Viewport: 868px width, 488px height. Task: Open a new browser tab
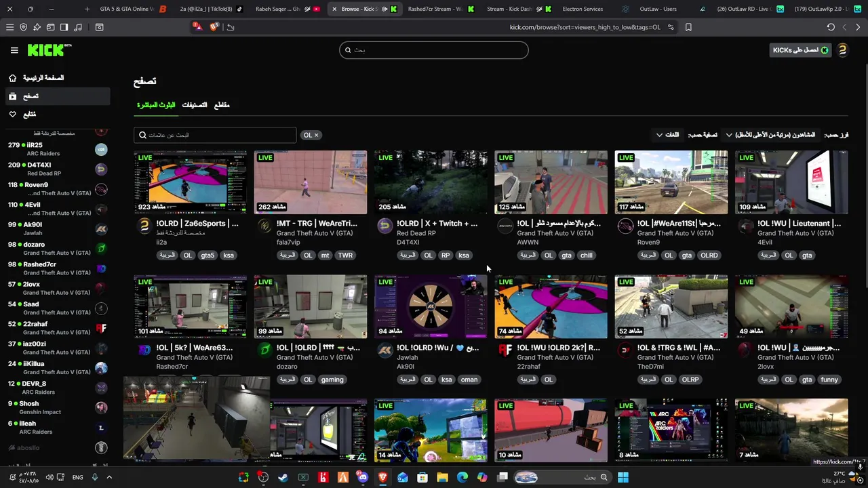pyautogui.click(x=87, y=9)
